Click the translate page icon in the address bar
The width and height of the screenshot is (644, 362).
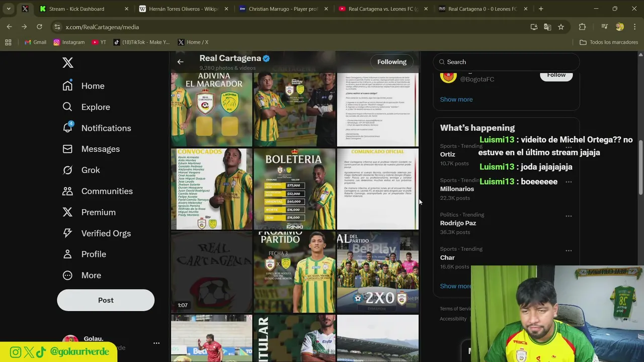(x=547, y=27)
